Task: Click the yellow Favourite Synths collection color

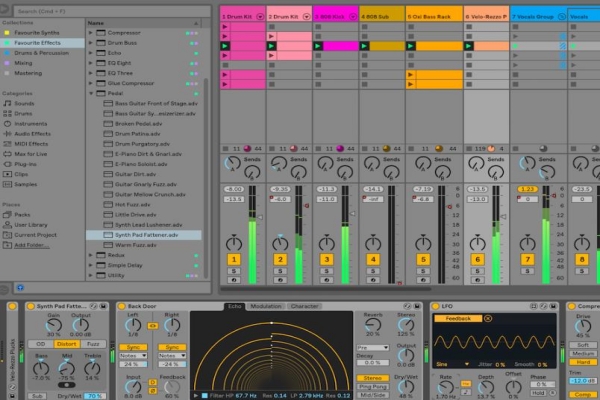Action: (7, 33)
